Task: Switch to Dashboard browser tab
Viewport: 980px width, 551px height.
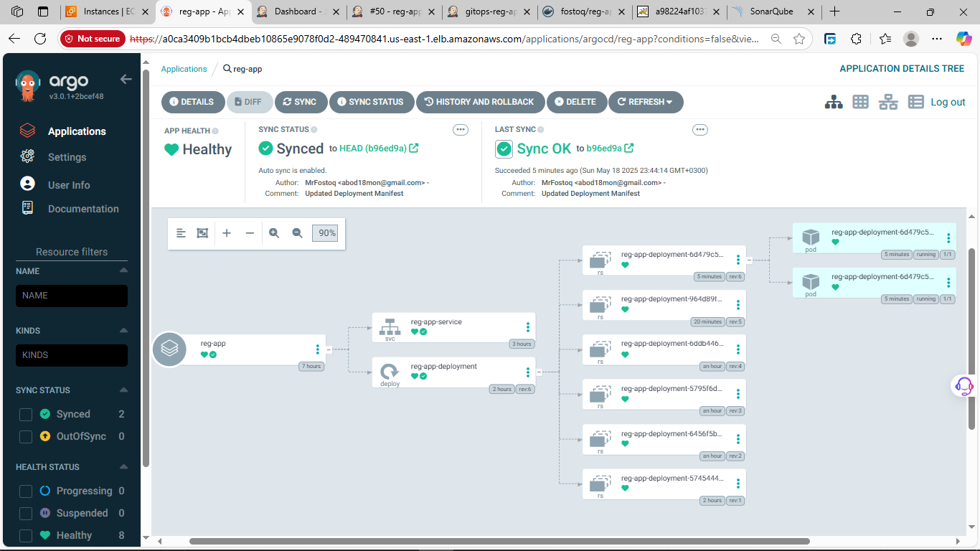Action: point(296,11)
